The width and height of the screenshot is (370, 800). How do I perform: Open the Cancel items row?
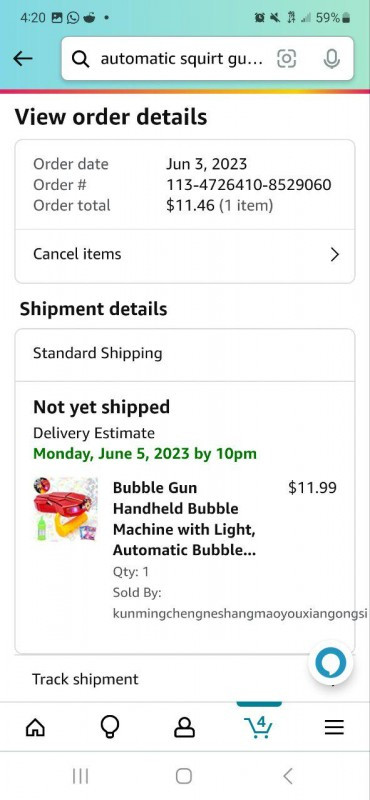pyautogui.click(x=185, y=255)
